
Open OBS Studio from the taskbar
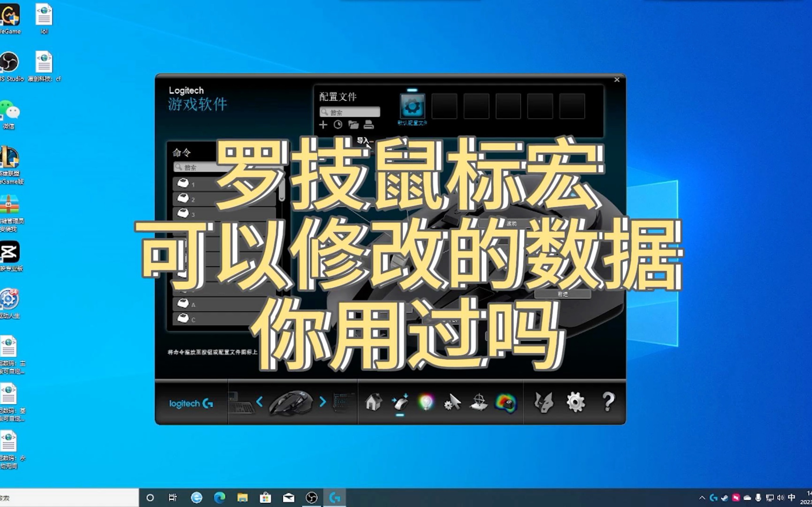312,498
